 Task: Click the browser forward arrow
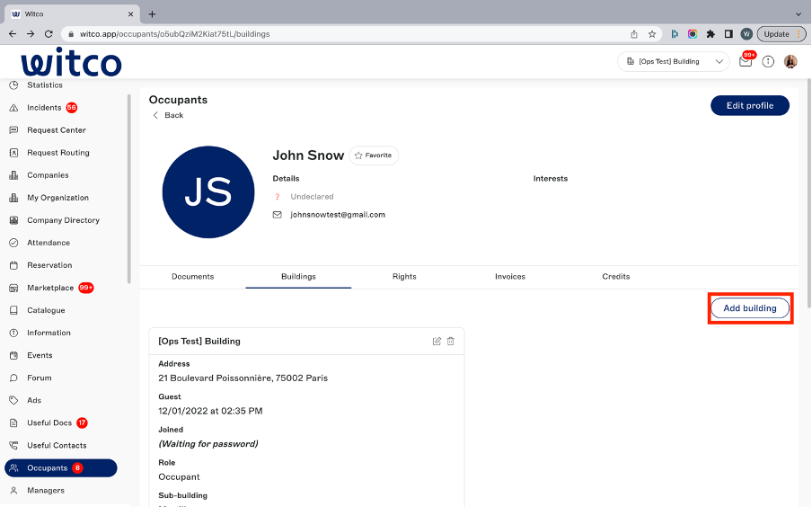click(31, 34)
